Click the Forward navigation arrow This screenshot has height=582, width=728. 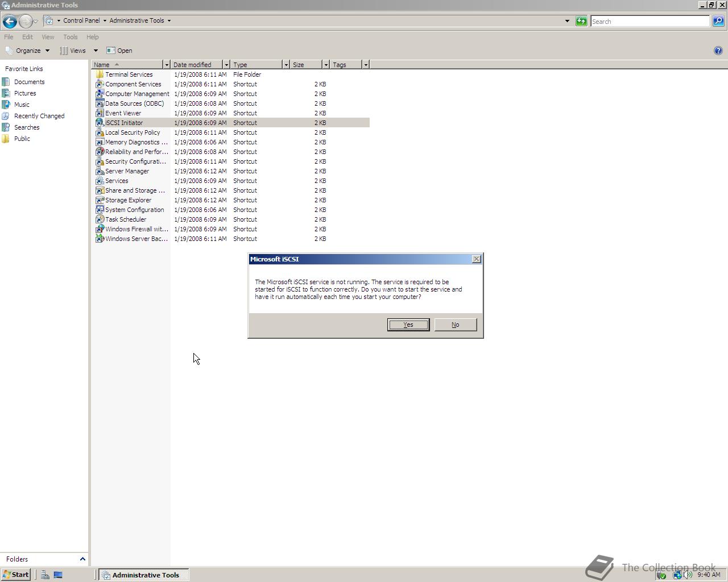tap(26, 21)
